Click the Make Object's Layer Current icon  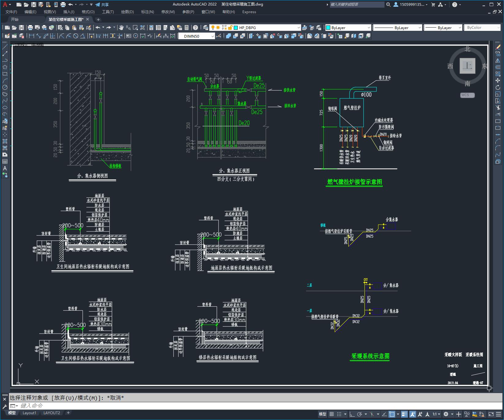(x=305, y=28)
